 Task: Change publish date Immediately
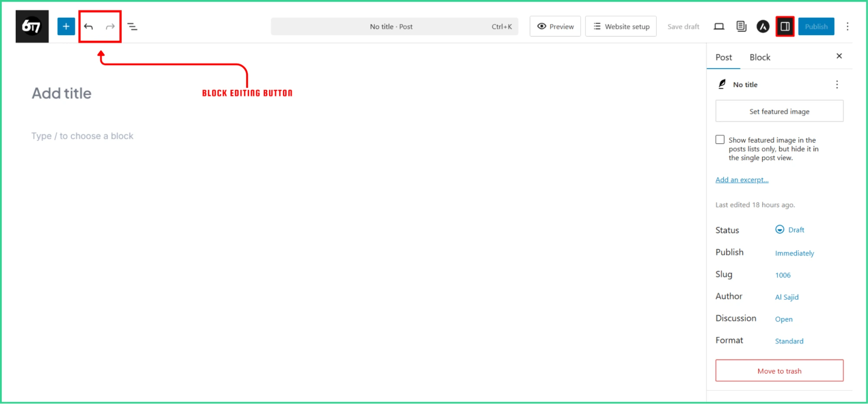(795, 253)
